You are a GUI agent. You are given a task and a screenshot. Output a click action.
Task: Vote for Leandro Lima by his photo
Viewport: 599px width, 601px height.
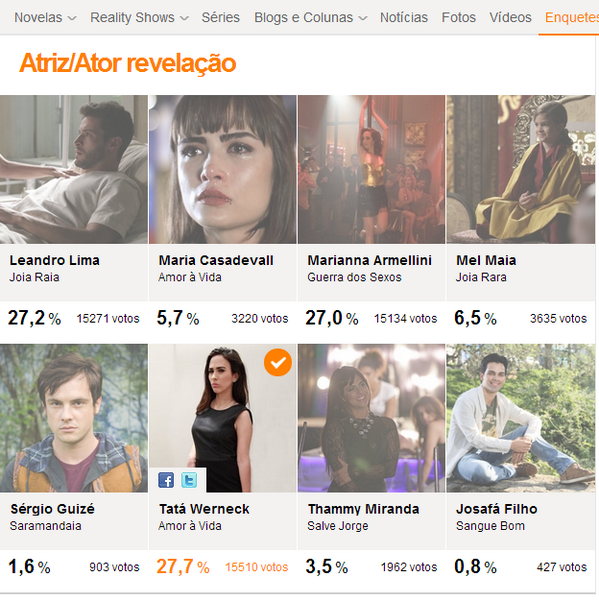[74, 169]
